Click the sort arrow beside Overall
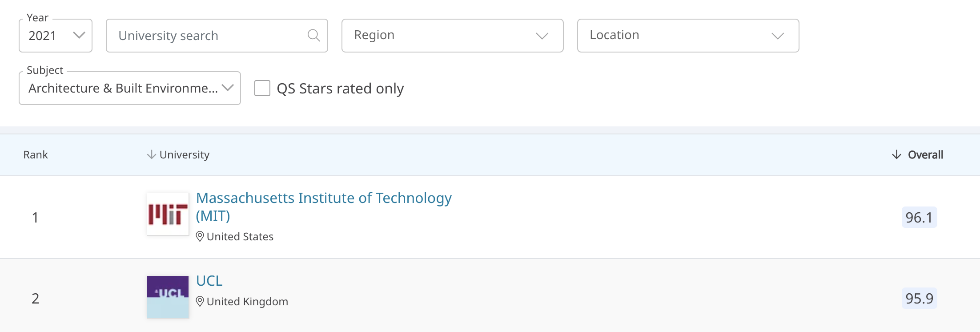The height and width of the screenshot is (332, 980). coord(896,154)
